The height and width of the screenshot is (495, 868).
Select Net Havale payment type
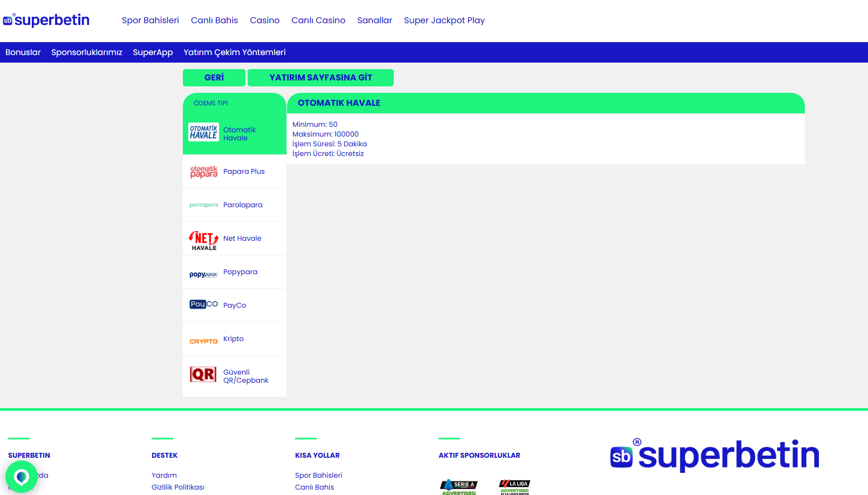[x=235, y=239]
